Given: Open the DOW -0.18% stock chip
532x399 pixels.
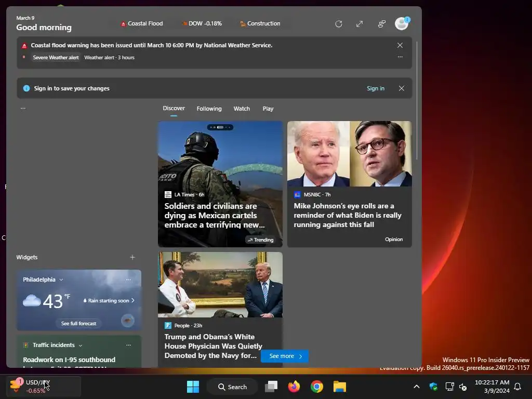Looking at the screenshot, I should point(202,23).
